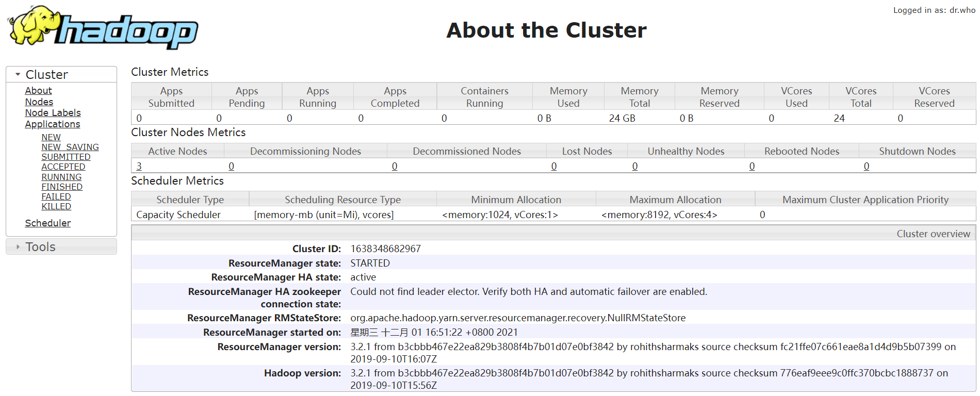Click the Rebooted Nodes count link
The width and height of the screenshot is (980, 396).
pyautogui.click(x=752, y=166)
